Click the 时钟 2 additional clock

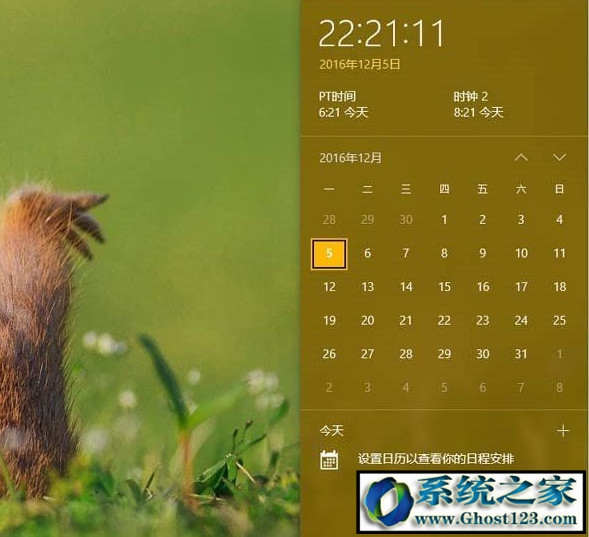[x=478, y=104]
